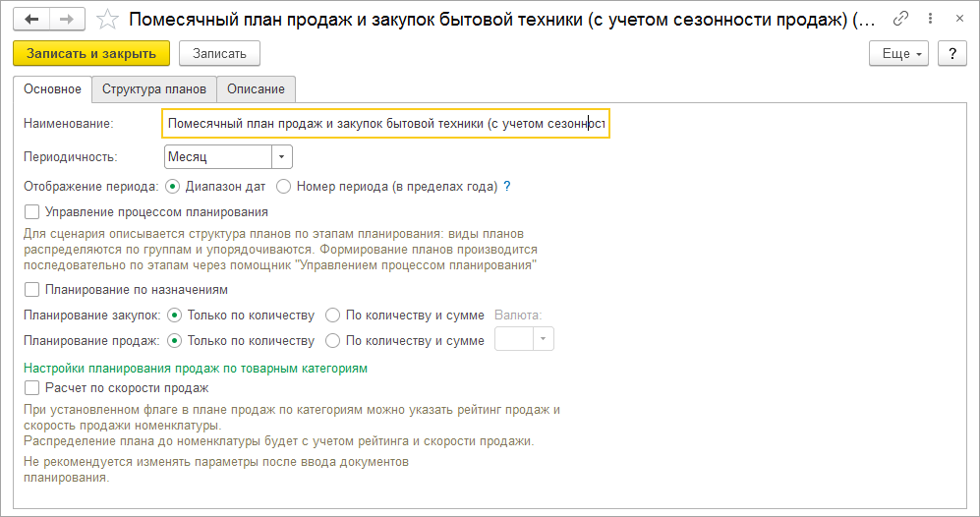Click the blue question mark hint
Screen dimensions: 980x517
[x=507, y=187]
